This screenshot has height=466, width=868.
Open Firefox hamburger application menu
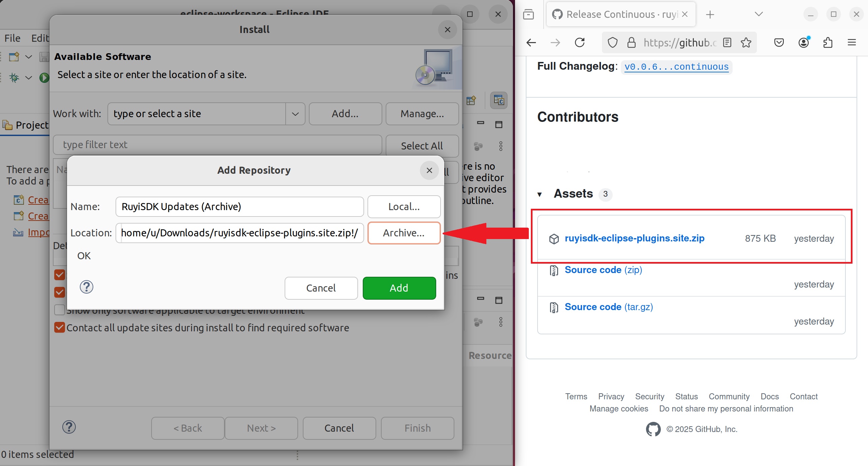(x=851, y=42)
